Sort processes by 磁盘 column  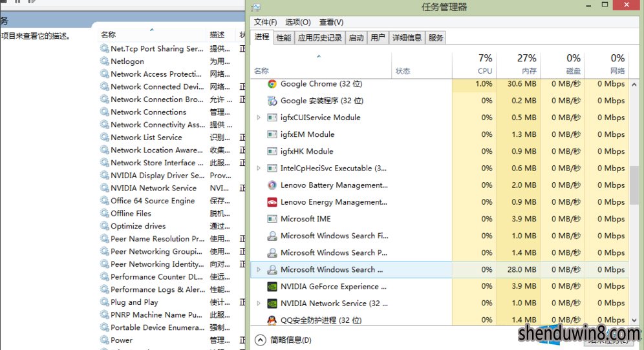tap(563, 65)
